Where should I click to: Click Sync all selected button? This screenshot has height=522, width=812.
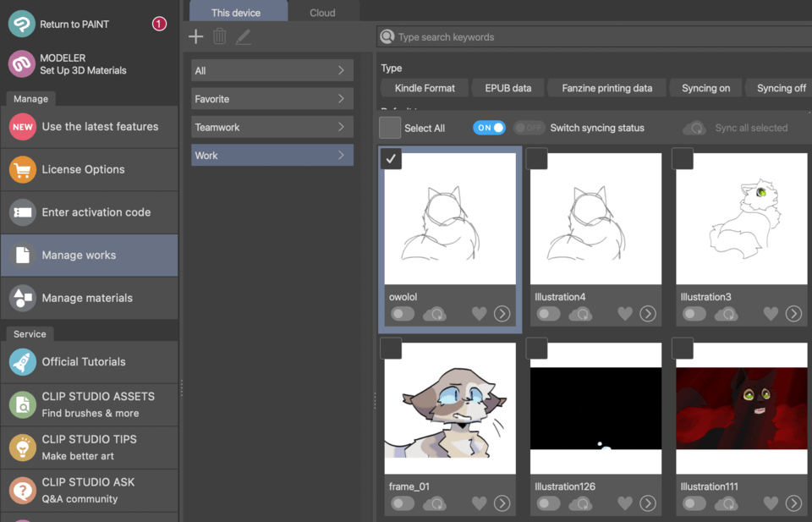(735, 128)
